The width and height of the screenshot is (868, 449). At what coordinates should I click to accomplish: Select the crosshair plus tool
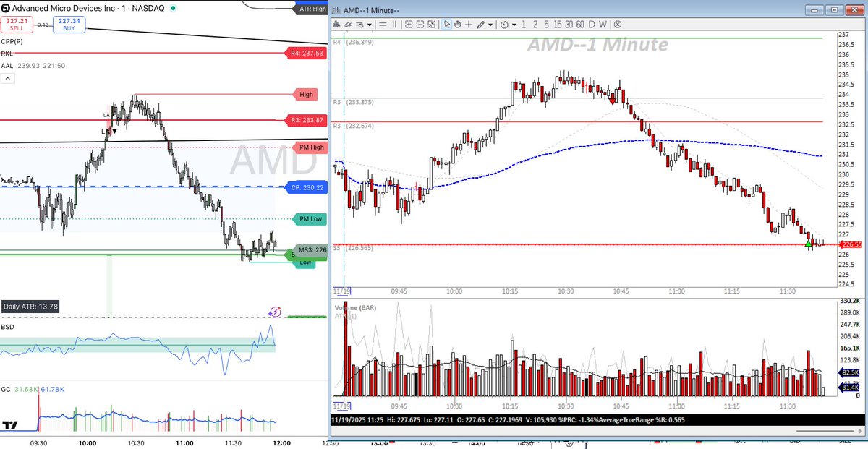[x=469, y=24]
